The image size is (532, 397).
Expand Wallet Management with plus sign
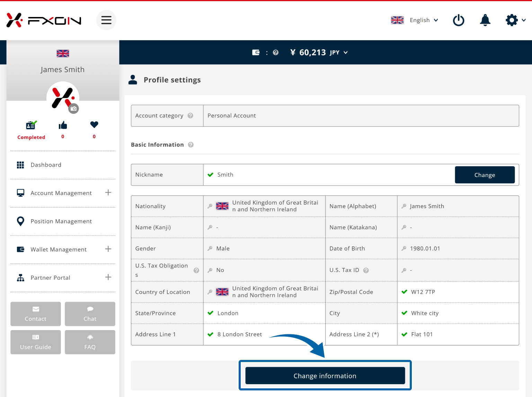point(108,249)
